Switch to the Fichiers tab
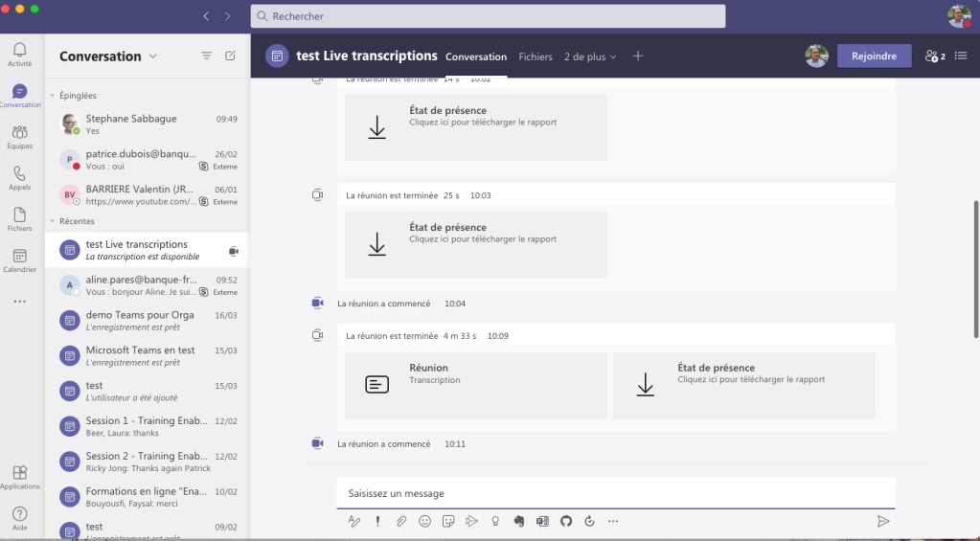This screenshot has width=980, height=541. tap(536, 56)
